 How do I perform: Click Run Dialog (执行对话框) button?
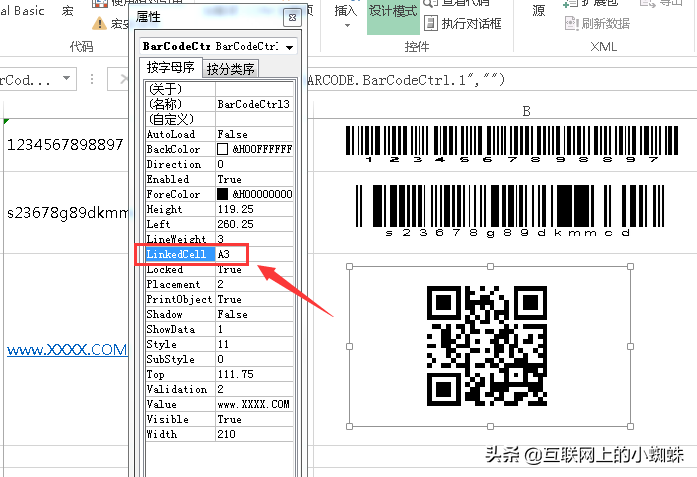(x=463, y=23)
